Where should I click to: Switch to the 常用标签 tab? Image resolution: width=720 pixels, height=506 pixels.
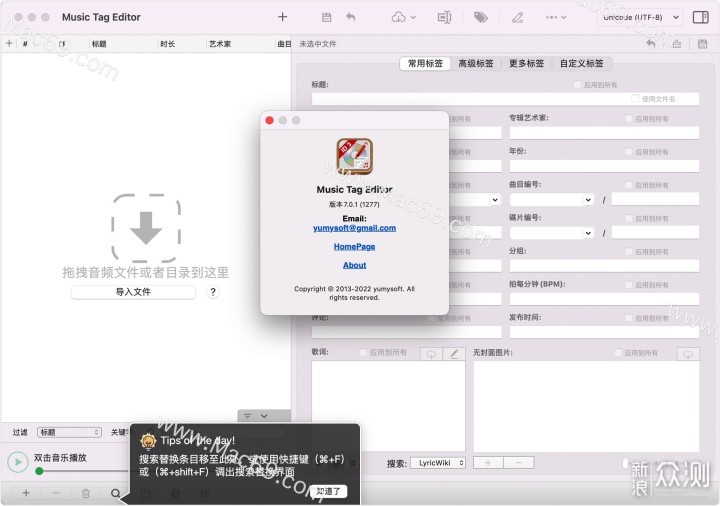point(425,63)
